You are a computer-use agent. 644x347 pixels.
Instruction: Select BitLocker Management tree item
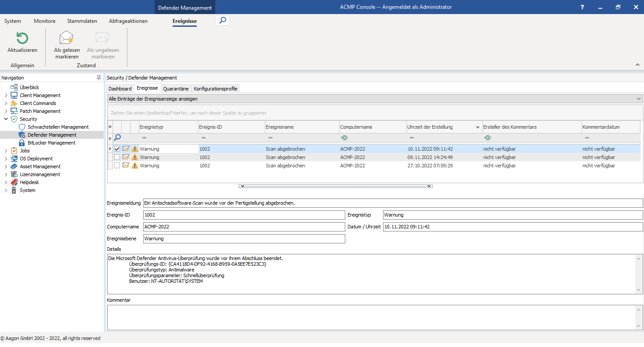coord(51,143)
